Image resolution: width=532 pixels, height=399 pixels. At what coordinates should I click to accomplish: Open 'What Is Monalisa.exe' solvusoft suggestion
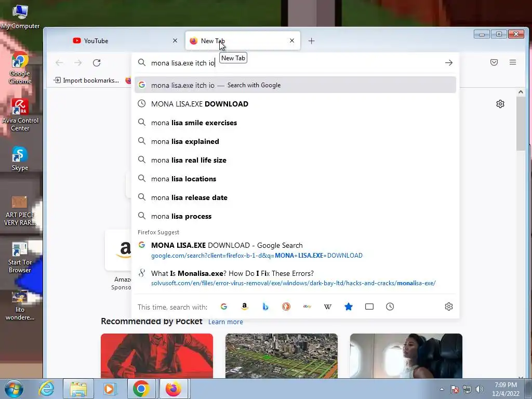(295, 278)
